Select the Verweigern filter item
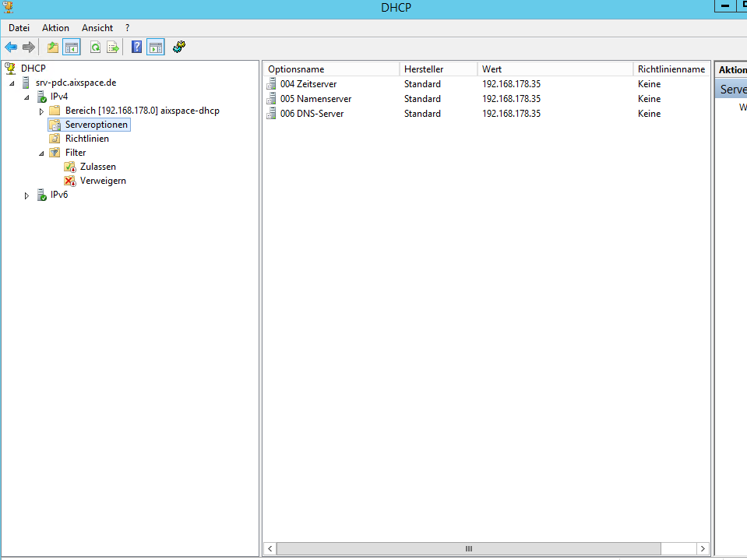The width and height of the screenshot is (747, 560). pos(103,181)
